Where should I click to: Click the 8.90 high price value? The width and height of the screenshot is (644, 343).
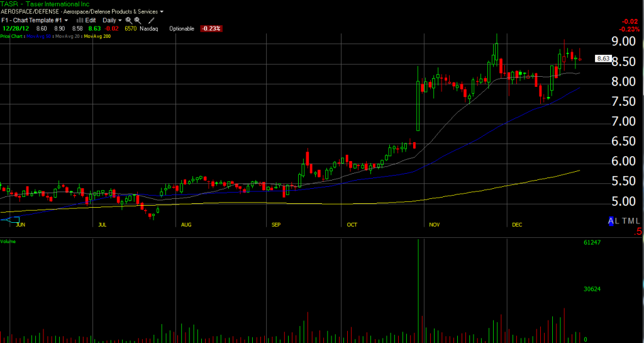(60, 29)
